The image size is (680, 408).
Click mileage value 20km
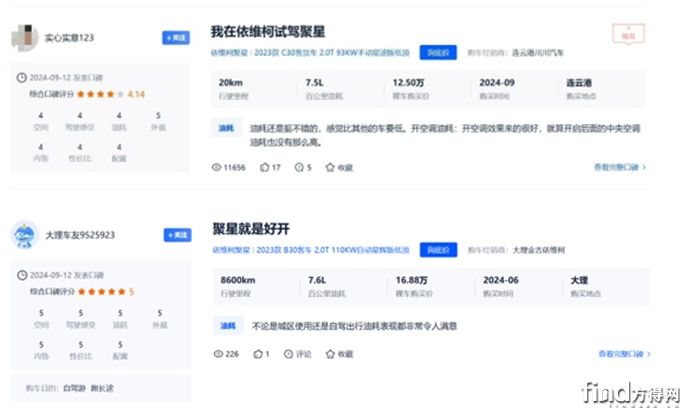pyautogui.click(x=231, y=83)
